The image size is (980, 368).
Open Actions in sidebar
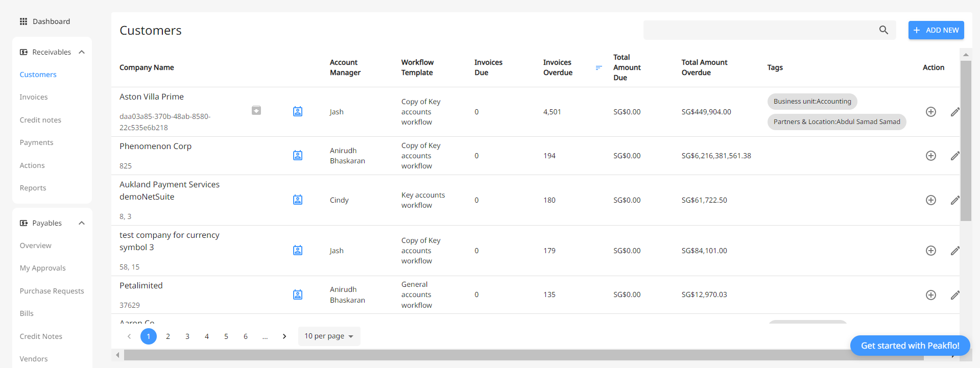point(32,165)
